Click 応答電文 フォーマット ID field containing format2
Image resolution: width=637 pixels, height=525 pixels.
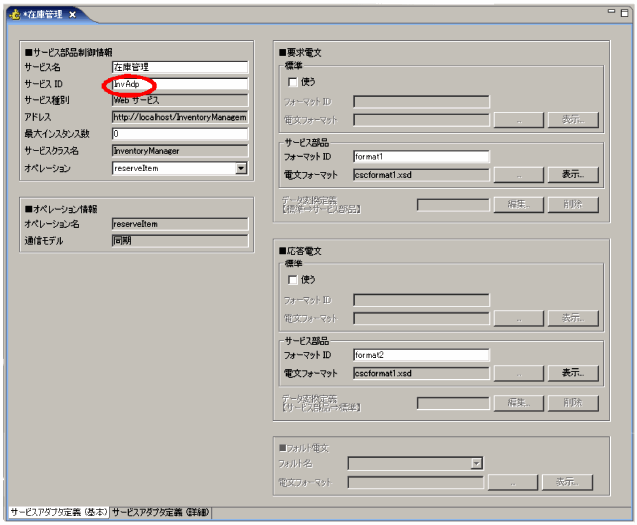coord(421,355)
